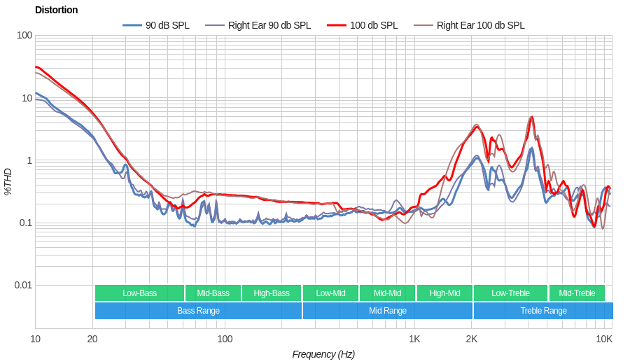Viewport: 630px width, 364px height.
Task: Pick the Low-Treble band label
Action: pos(510,293)
